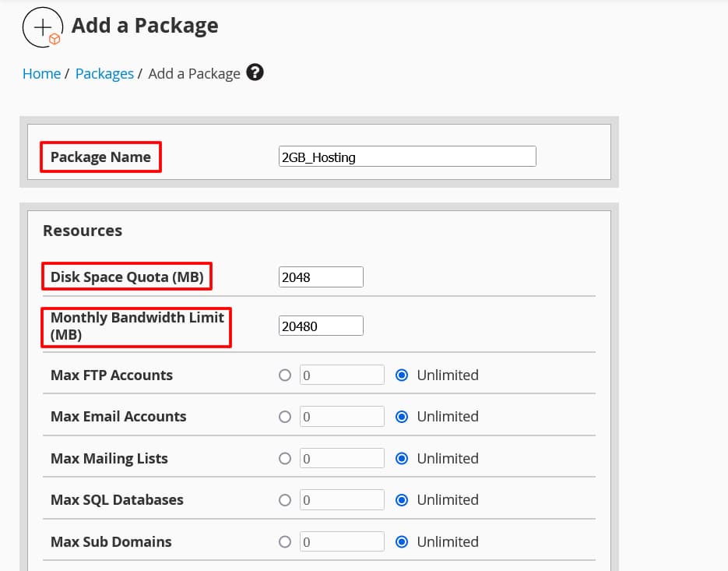Choose Unlimited for Max SQL Databases
Screen dimensions: 728x571
point(402,500)
